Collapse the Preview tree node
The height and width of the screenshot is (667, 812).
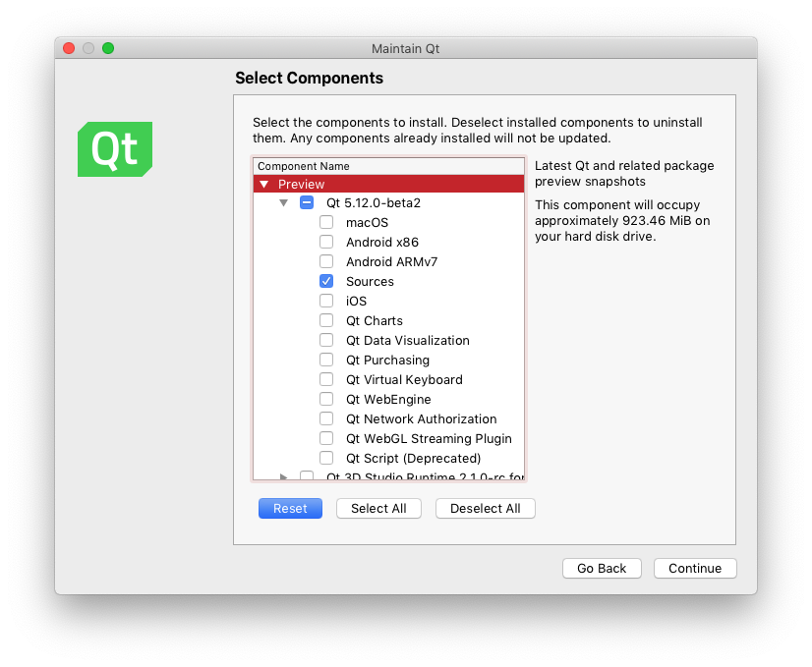pos(263,184)
